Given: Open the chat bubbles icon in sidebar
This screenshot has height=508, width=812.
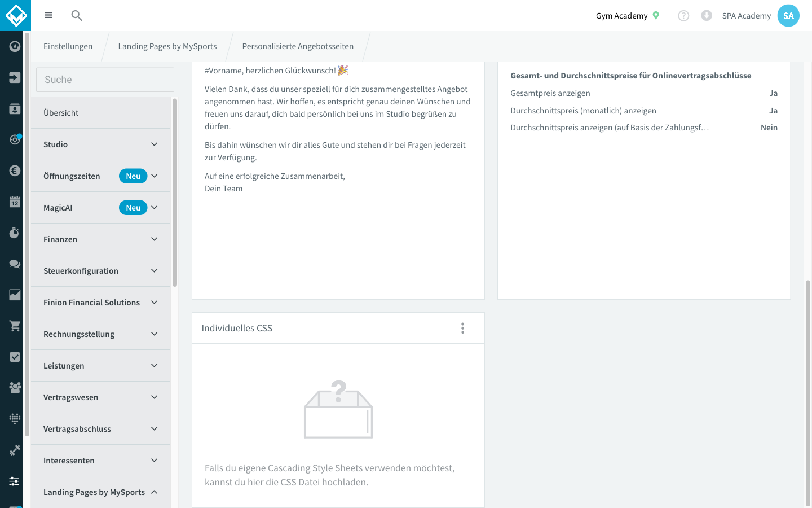Looking at the screenshot, I should coord(15,264).
